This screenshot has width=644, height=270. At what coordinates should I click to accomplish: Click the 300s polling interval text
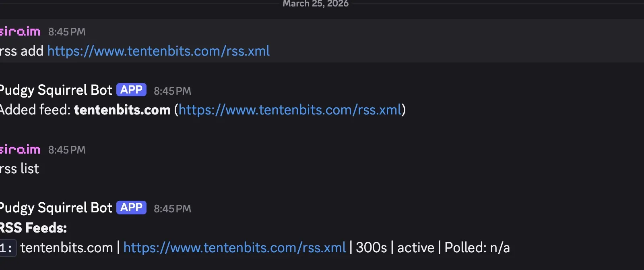tap(372, 247)
